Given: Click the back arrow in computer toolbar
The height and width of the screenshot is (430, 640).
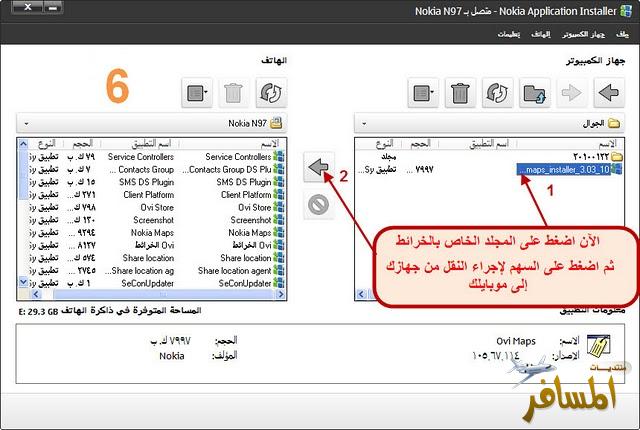Looking at the screenshot, I should pyautogui.click(x=609, y=93).
